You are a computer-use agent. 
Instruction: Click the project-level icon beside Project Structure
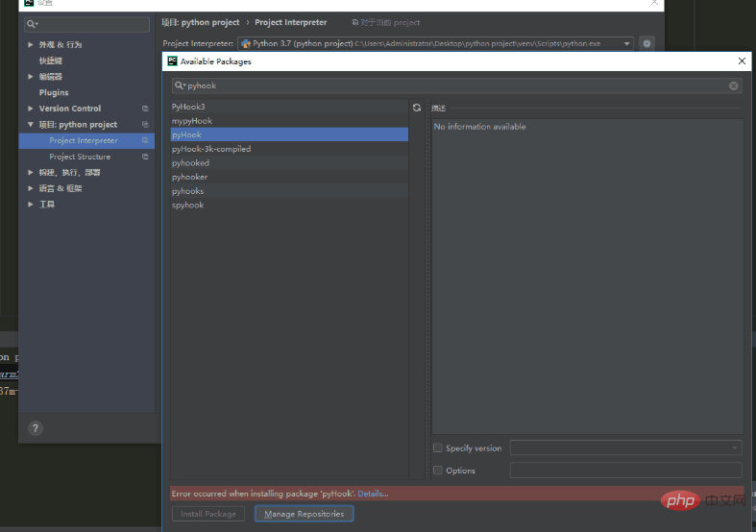click(145, 157)
